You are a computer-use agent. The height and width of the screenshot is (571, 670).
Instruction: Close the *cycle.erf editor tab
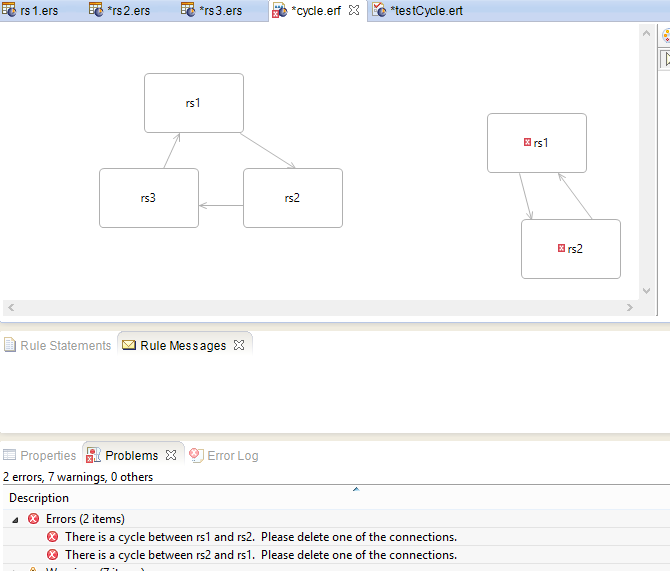[354, 10]
